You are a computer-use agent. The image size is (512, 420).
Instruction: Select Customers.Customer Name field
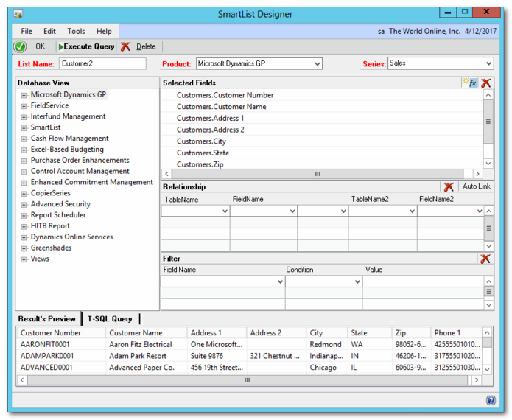(x=222, y=106)
